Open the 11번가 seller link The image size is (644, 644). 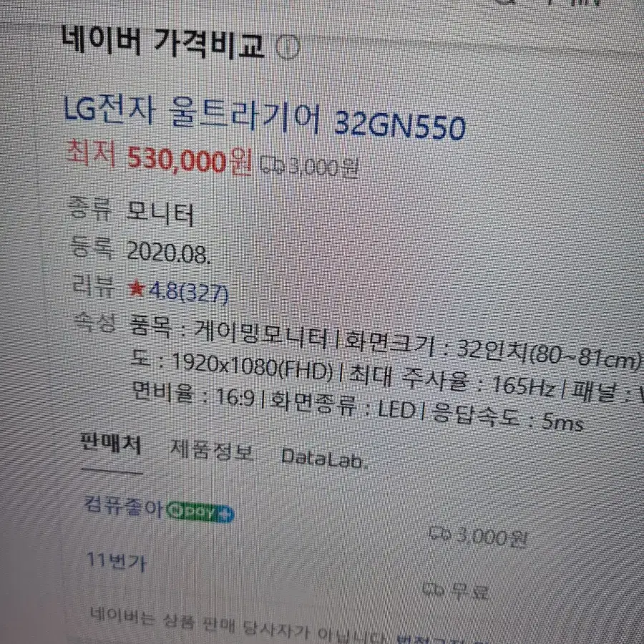point(117,561)
